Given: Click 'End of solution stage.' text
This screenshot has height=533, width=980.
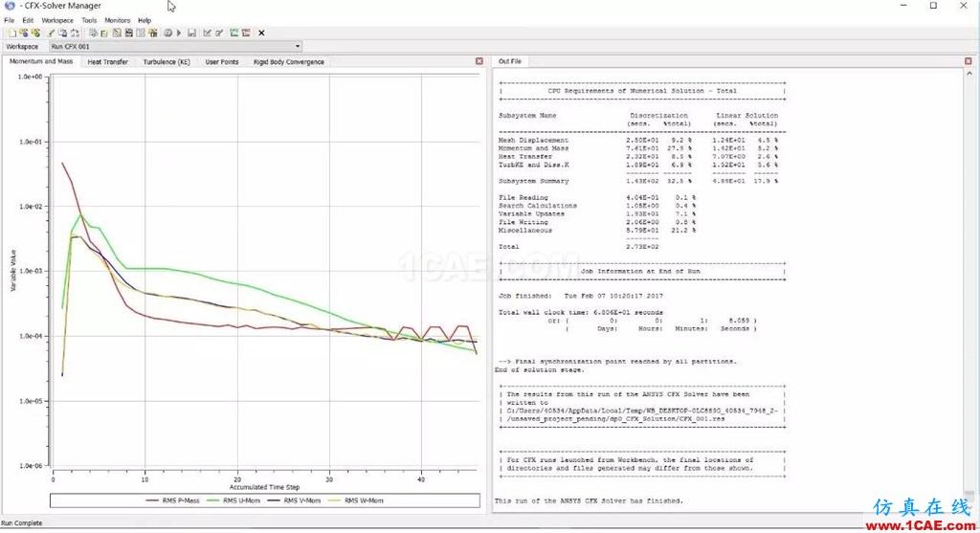Looking at the screenshot, I should 540,369.
